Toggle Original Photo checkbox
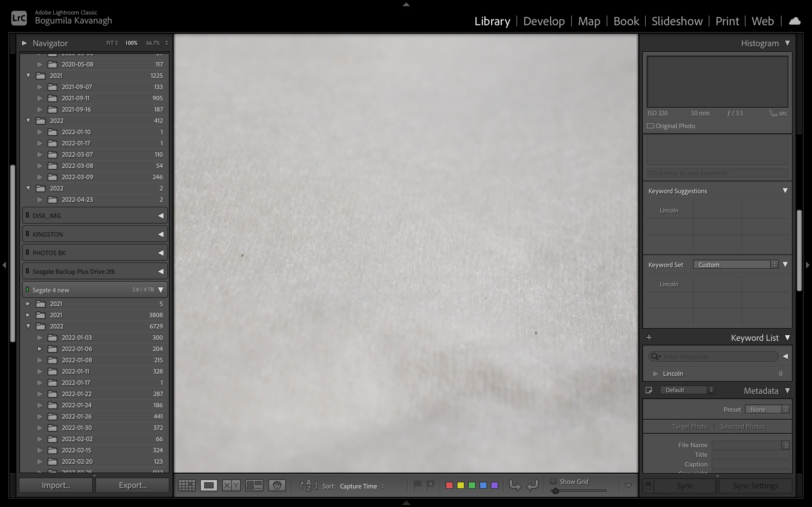Image resolution: width=812 pixels, height=507 pixels. pos(650,126)
